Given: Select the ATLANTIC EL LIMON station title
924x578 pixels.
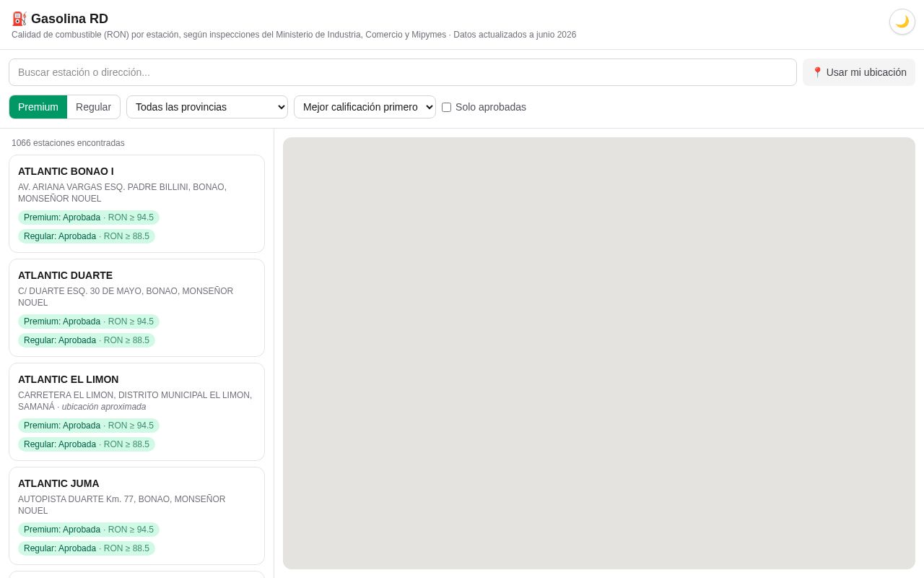Looking at the screenshot, I should pos(69,379).
